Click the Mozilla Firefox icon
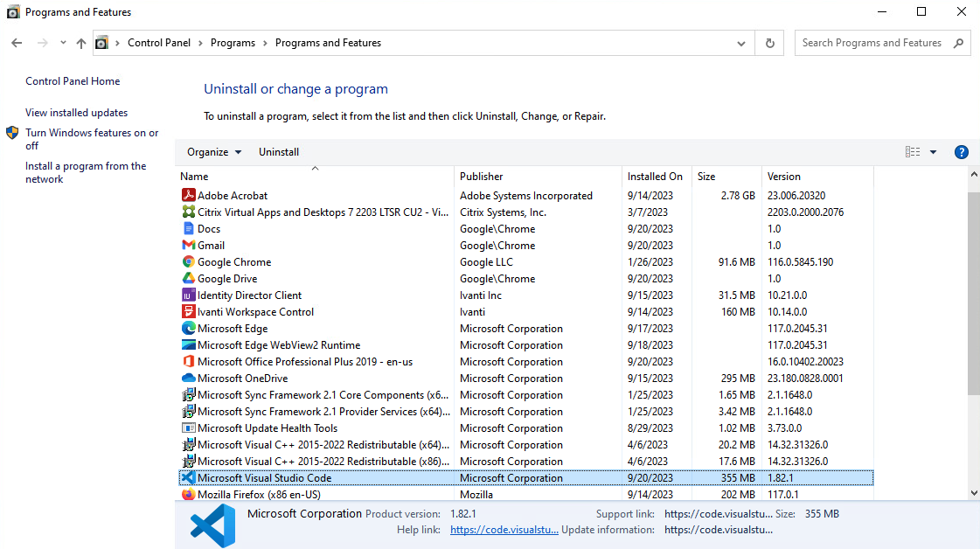Screen dimensions: 980x549 (x=188, y=494)
